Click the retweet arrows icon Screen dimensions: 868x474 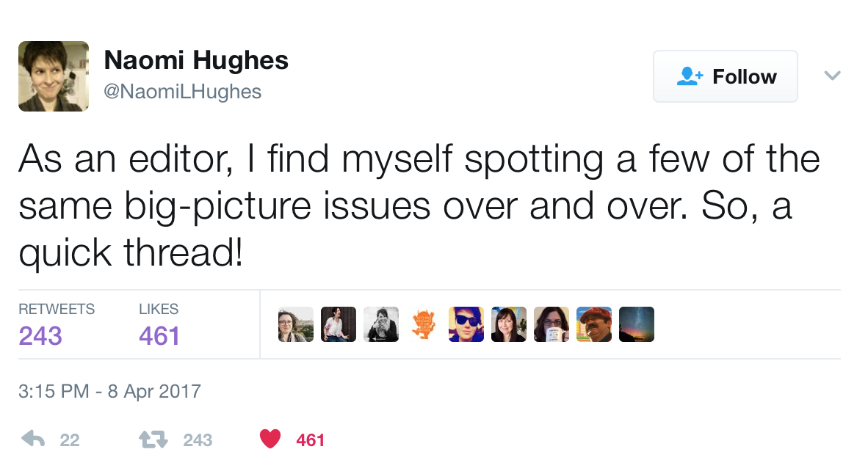tap(153, 440)
